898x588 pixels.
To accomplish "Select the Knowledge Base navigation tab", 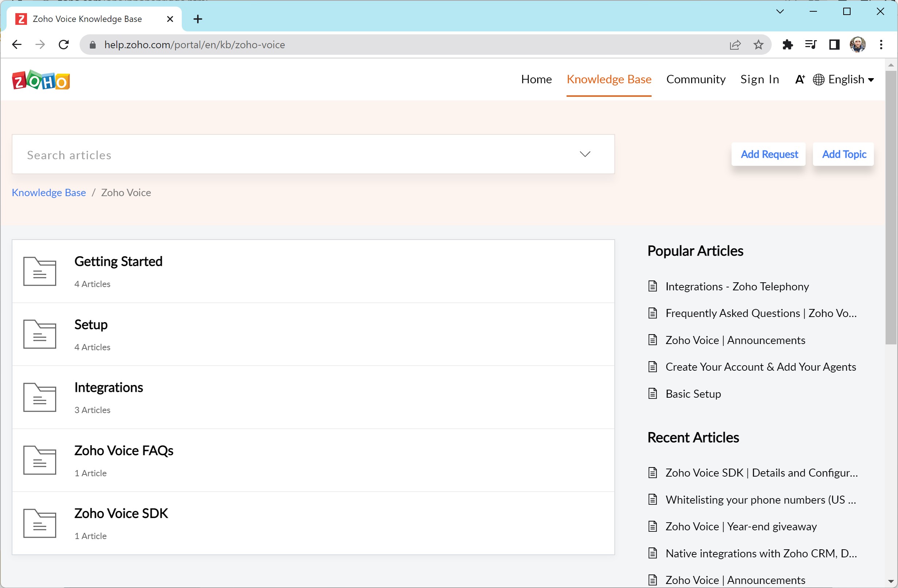I will [609, 79].
